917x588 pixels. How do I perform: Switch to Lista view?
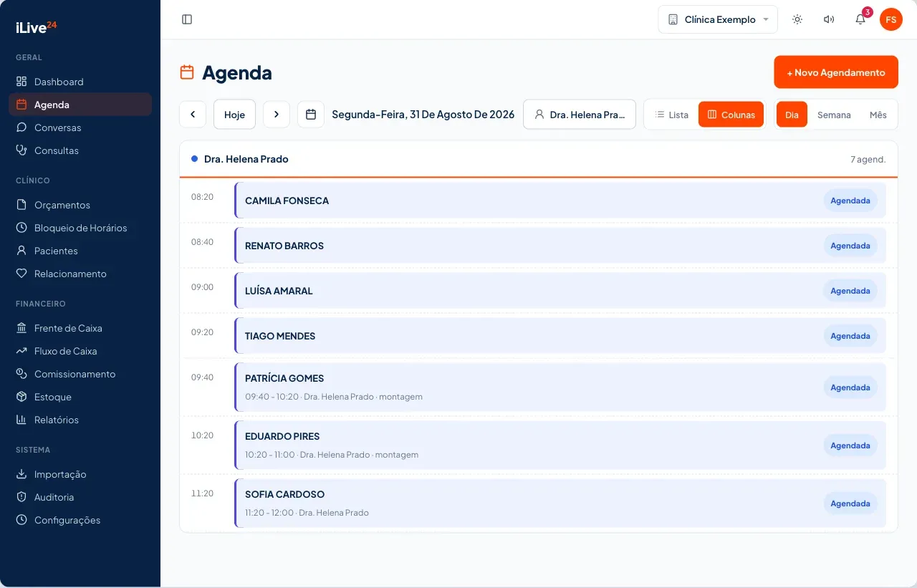pos(671,115)
